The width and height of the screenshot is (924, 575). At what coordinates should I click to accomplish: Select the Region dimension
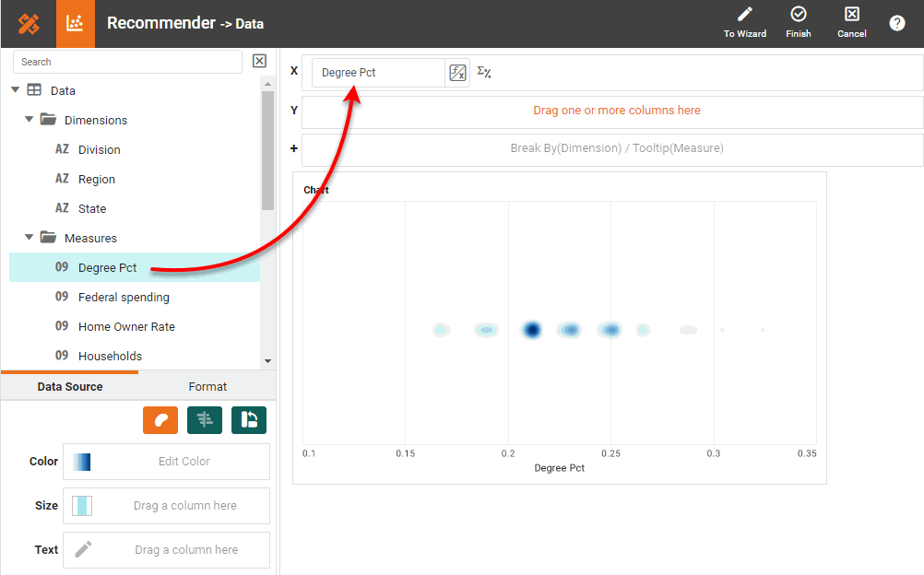[97, 179]
